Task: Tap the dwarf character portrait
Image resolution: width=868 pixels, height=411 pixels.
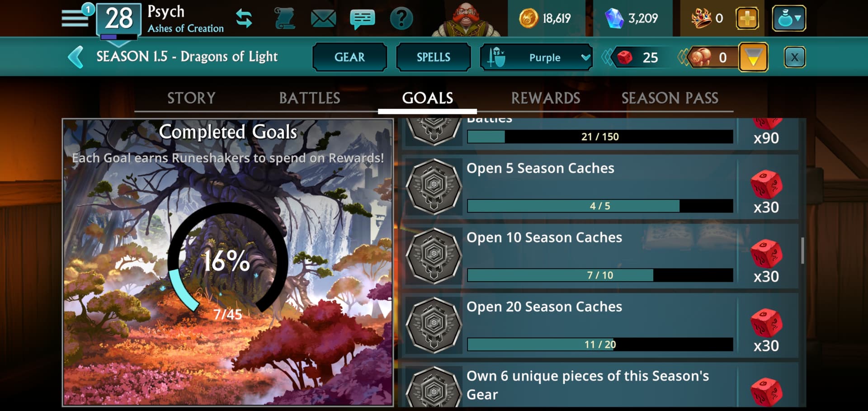Action: click(466, 19)
